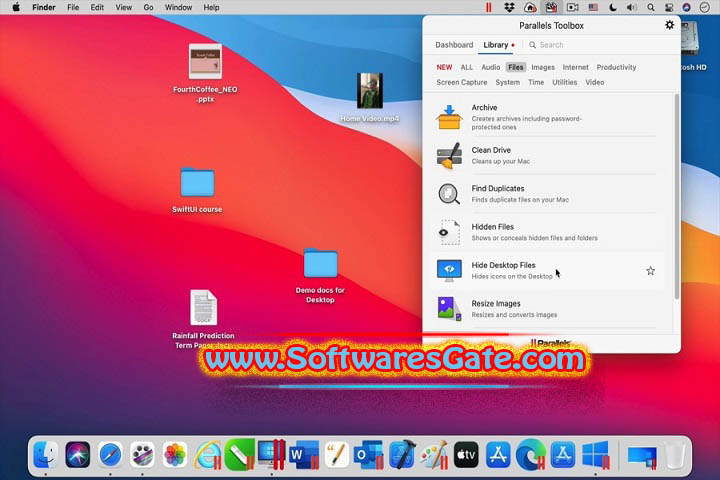Click the tool list scrollbar

(676, 197)
